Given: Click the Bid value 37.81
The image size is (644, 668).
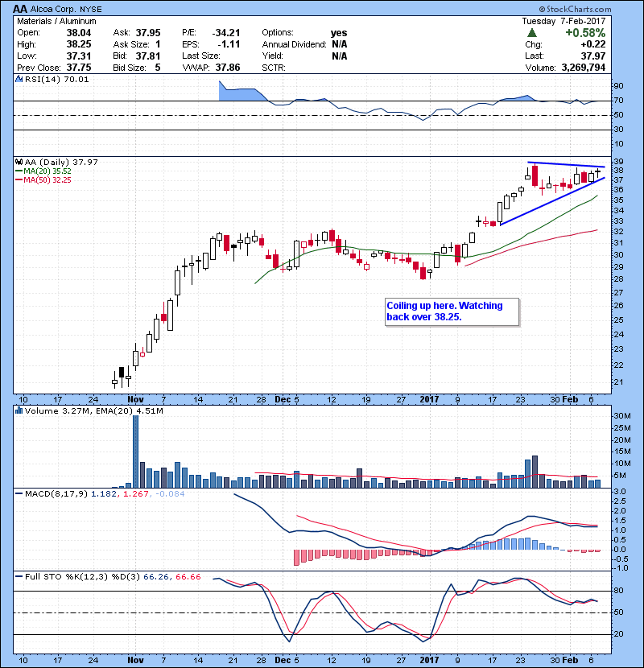Looking at the screenshot, I should (148, 56).
